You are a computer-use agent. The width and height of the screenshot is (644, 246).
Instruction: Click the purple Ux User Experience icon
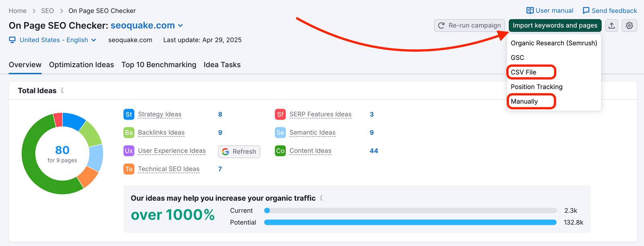(129, 151)
